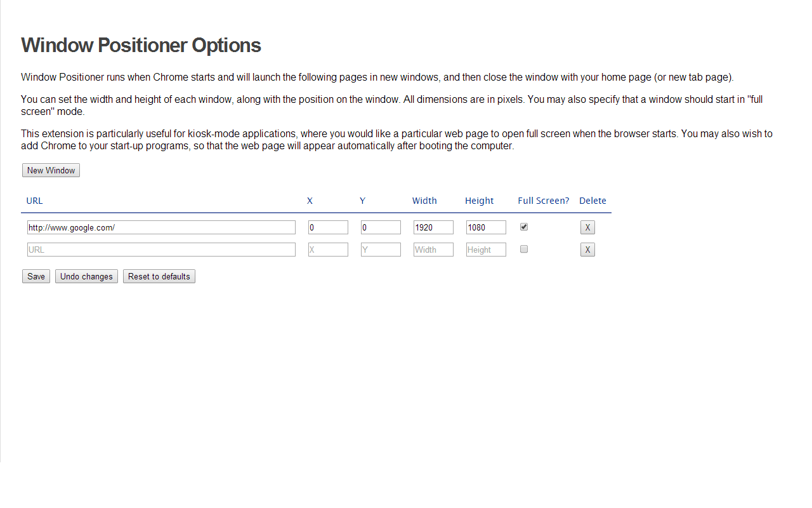
Task: Save the window settings
Action: (36, 276)
